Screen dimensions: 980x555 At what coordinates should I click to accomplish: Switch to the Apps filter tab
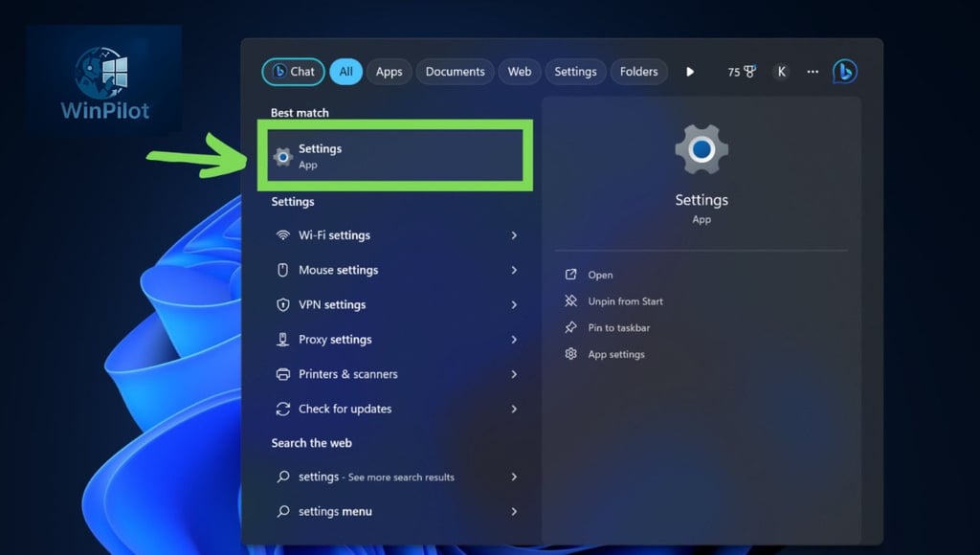pyautogui.click(x=389, y=72)
